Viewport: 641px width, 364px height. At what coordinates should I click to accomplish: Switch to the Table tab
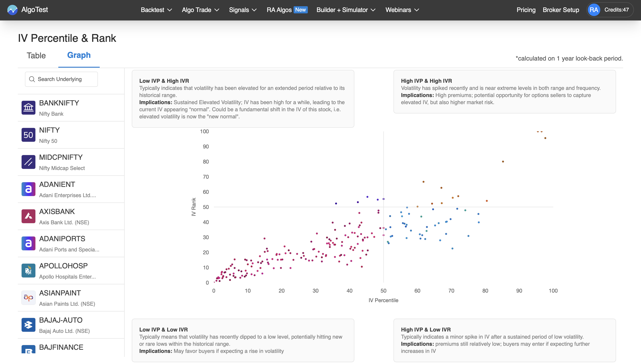click(36, 55)
